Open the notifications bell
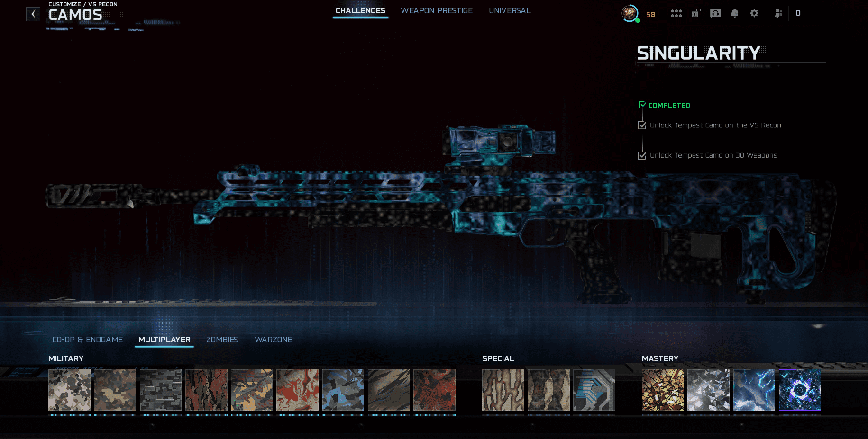The height and width of the screenshot is (439, 868). click(x=734, y=13)
